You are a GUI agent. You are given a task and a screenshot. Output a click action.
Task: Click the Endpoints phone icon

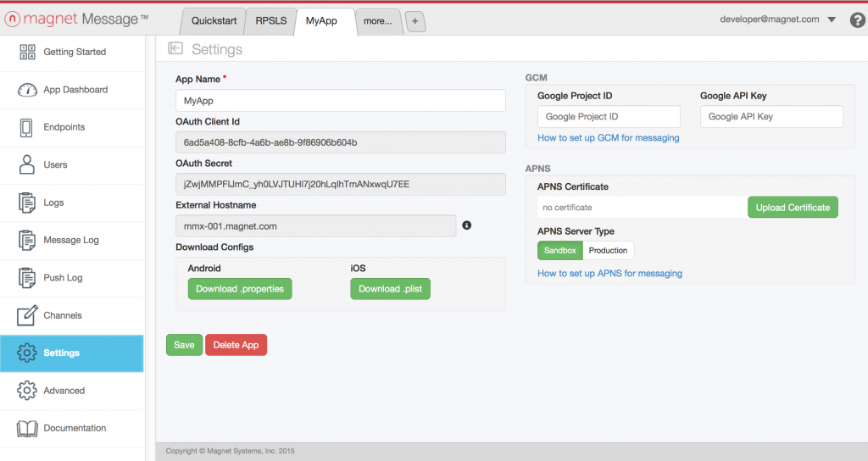click(26, 127)
